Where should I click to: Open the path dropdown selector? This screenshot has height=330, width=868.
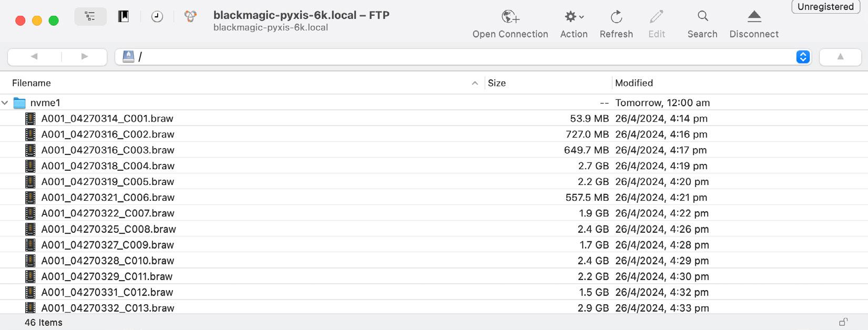(x=803, y=57)
